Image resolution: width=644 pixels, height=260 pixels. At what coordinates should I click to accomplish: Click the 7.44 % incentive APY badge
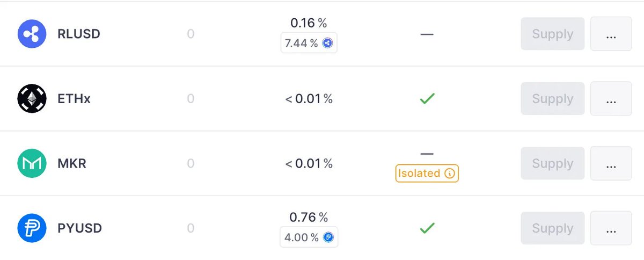pos(309,44)
